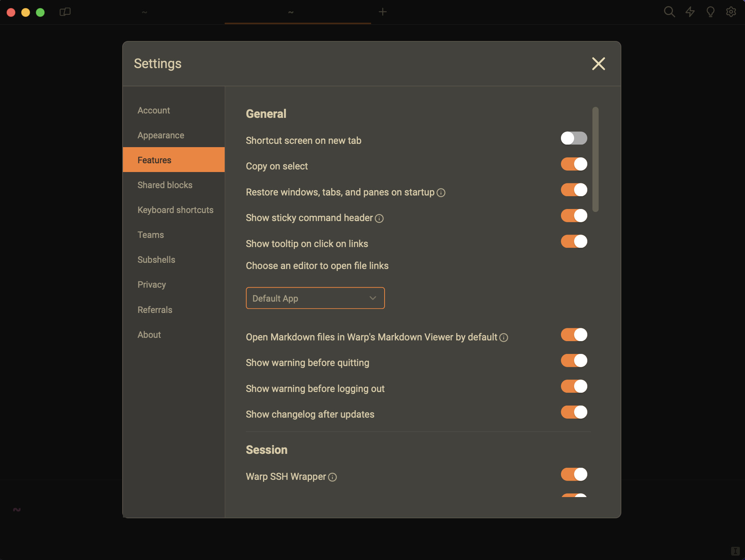Click the search magnifier icon in top bar
745x560 pixels.
pyautogui.click(x=669, y=12)
